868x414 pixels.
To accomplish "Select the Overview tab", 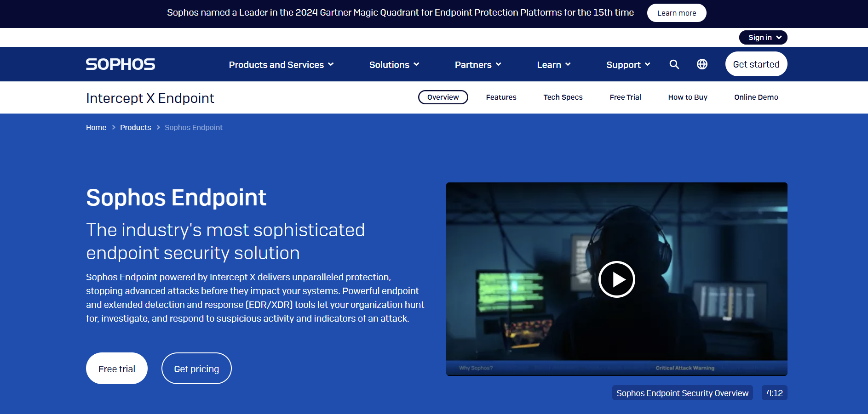I will (443, 97).
